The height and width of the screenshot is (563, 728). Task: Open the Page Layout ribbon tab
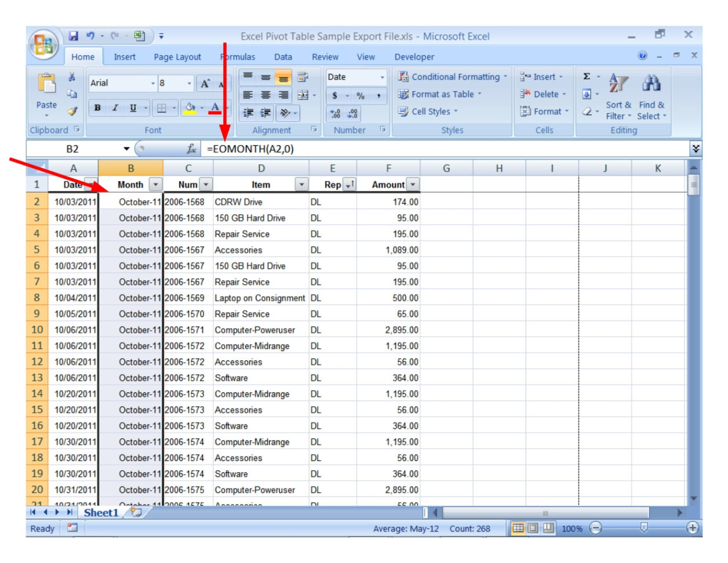tap(177, 57)
